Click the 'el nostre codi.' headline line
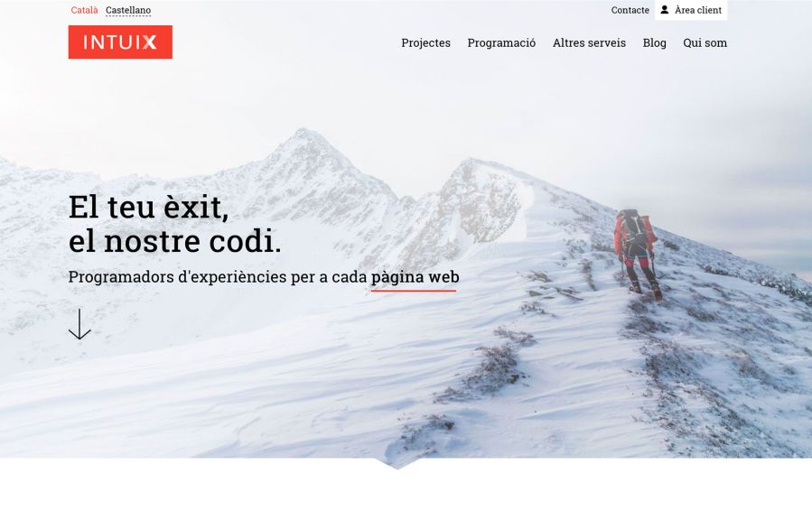 [175, 241]
